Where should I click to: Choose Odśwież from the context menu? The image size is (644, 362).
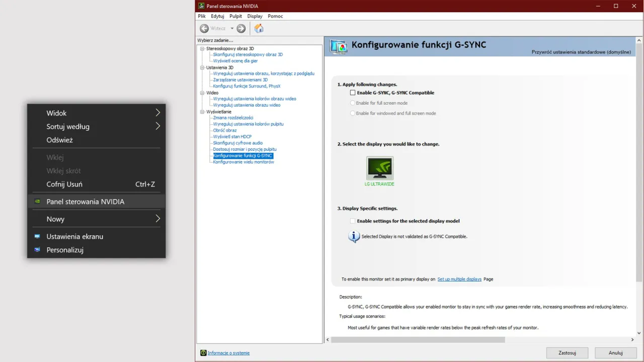coord(60,140)
